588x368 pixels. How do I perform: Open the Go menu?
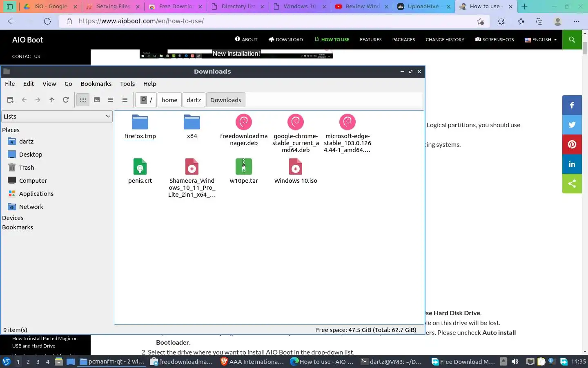(68, 83)
